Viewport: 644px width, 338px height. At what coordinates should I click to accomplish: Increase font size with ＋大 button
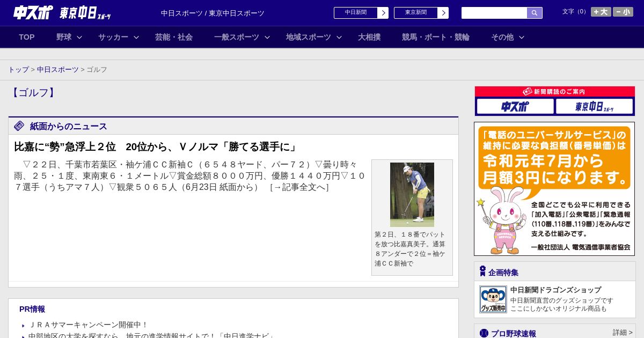(x=601, y=12)
